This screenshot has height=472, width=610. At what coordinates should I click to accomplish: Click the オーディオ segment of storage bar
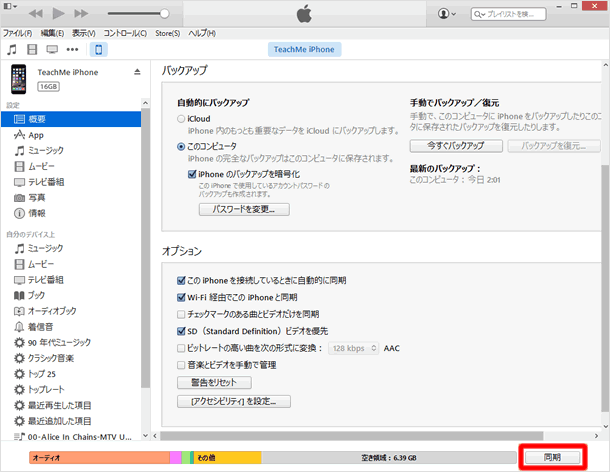click(99, 458)
